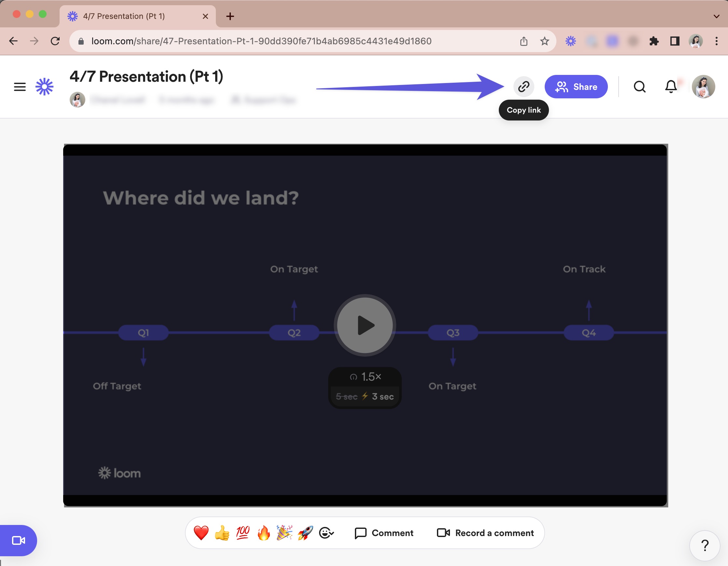The image size is (728, 566).
Task: Change the 1.5× playback speed setting
Action: coord(365,377)
